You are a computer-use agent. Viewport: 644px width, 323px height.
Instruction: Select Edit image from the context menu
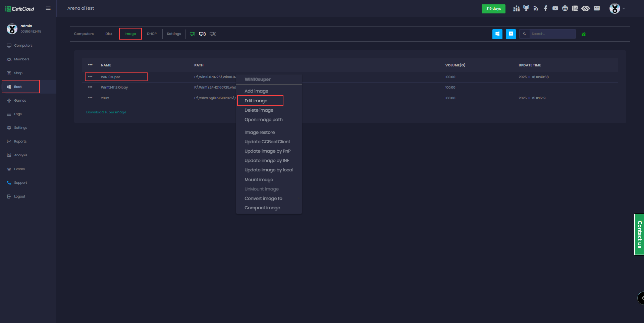pyautogui.click(x=256, y=101)
